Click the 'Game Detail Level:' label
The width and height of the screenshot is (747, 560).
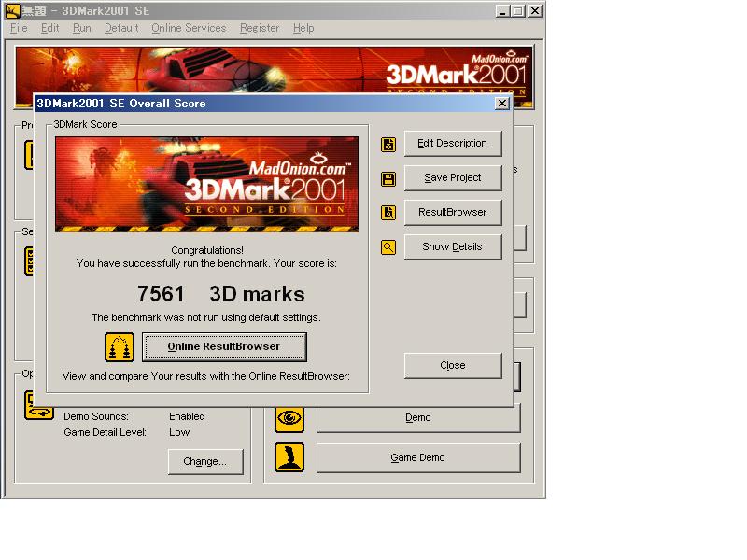pyautogui.click(x=105, y=432)
